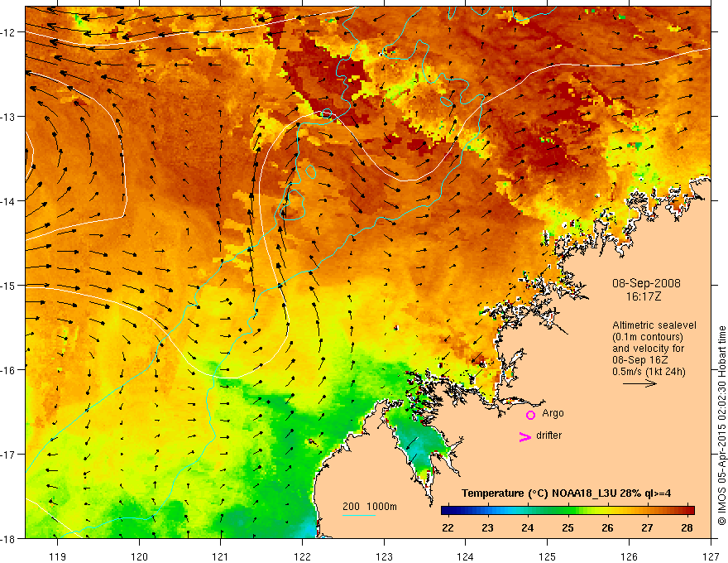The image size is (728, 563).
Task: Click longitude axis label '123'
Action: [384, 556]
